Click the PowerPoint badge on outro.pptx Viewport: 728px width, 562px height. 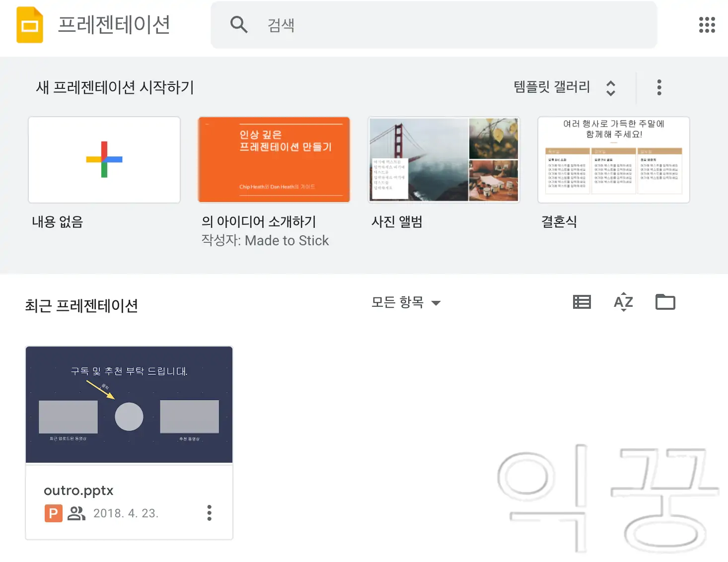[x=53, y=513]
